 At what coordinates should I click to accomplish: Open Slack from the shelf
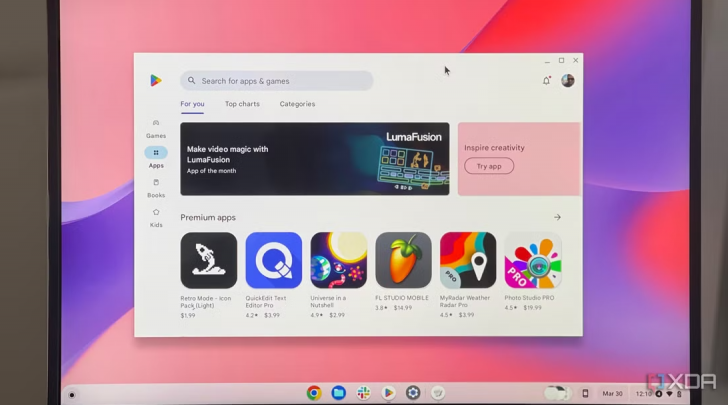point(364,393)
